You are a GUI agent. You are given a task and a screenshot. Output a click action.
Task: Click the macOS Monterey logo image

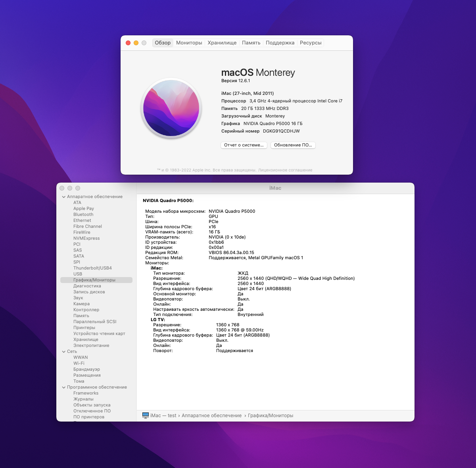pos(171,108)
